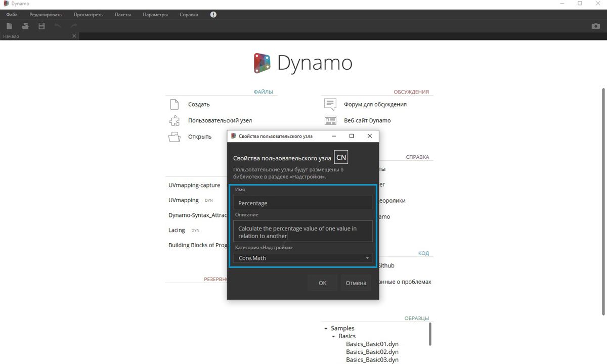Close the custom node properties dialog
The width and height of the screenshot is (607, 364).
click(369, 136)
